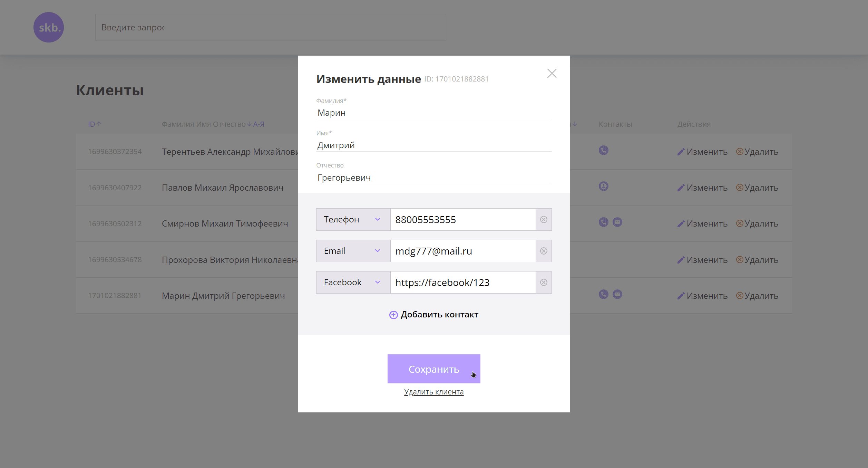The height and width of the screenshot is (468, 868).
Task: Click email icon in Смирнов row
Action: tap(617, 222)
